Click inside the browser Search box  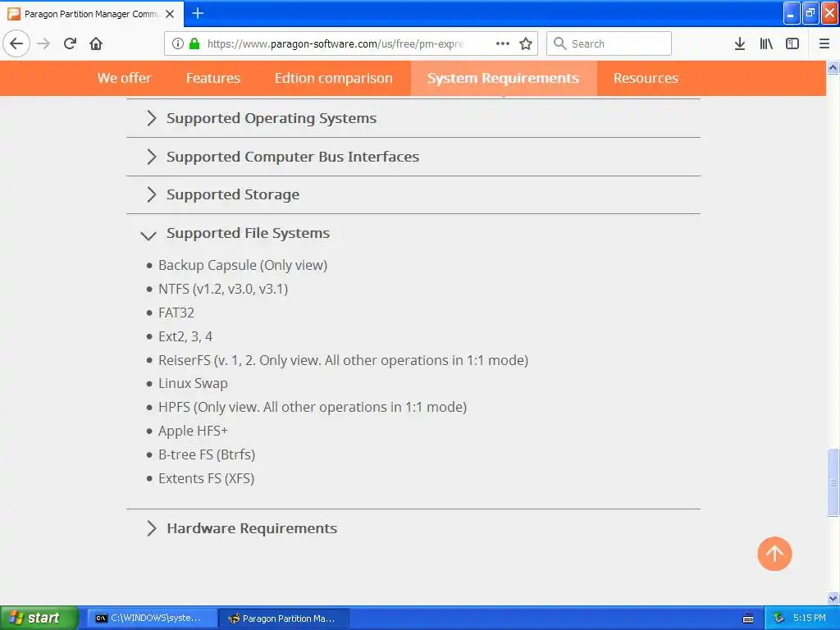tap(609, 43)
